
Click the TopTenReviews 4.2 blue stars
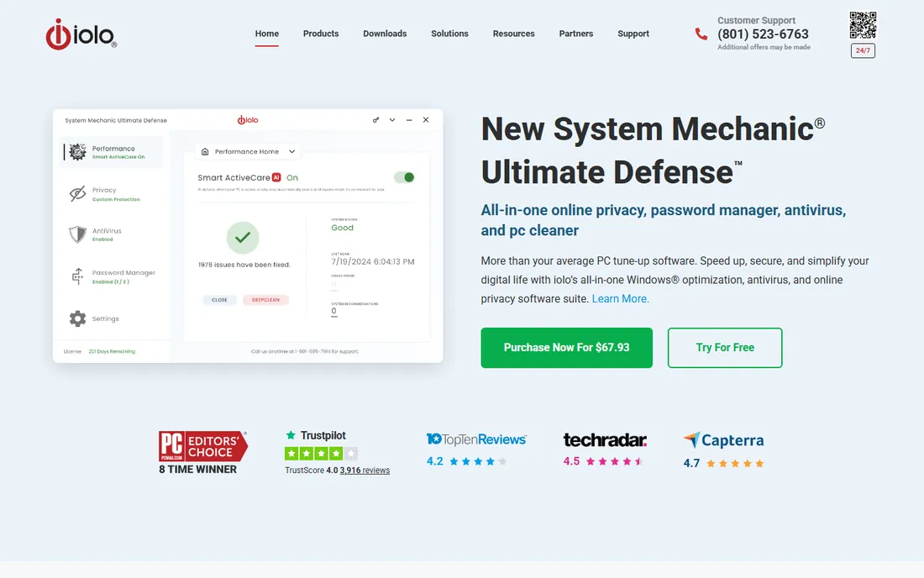[x=478, y=461]
